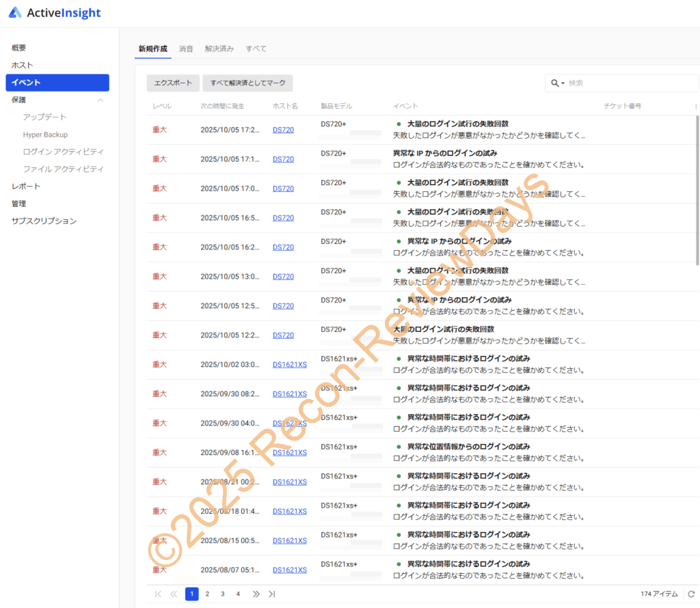Open the column options three-dot icon
Image resolution: width=700 pixels, height=608 pixels.
click(x=696, y=106)
